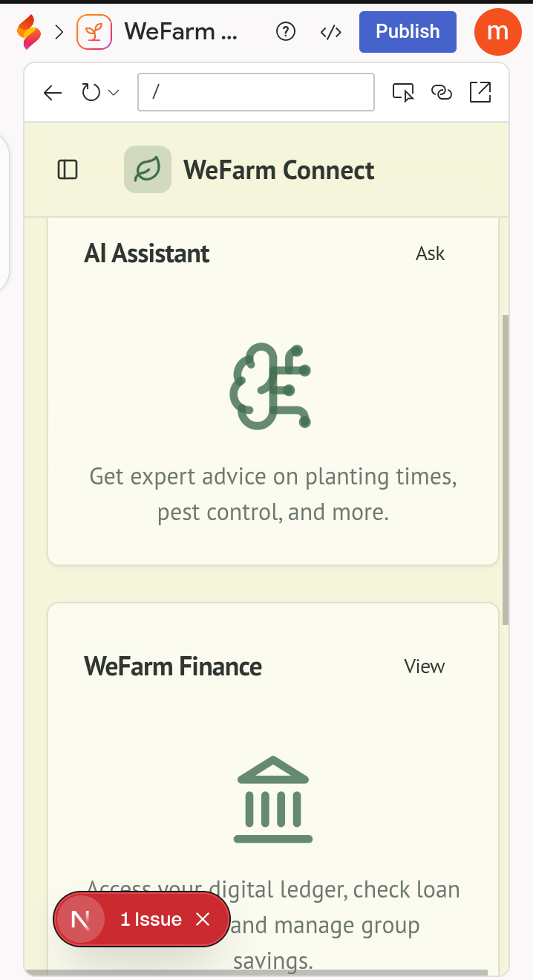
Task: Activate the select element cursor icon
Action: pos(403,93)
